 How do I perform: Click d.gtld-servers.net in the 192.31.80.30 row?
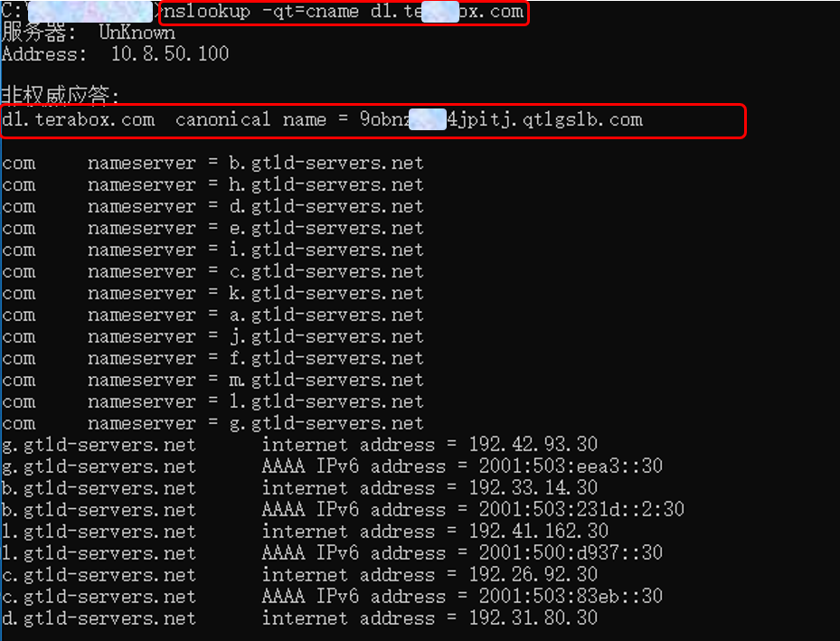(99, 618)
